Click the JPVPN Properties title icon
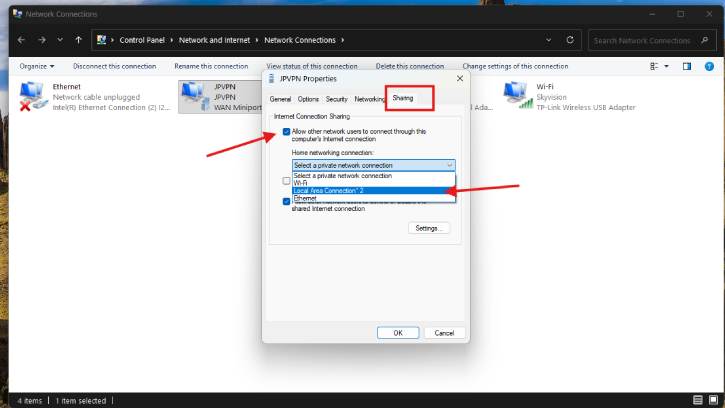Screen dimensions: 725x408 (271, 79)
